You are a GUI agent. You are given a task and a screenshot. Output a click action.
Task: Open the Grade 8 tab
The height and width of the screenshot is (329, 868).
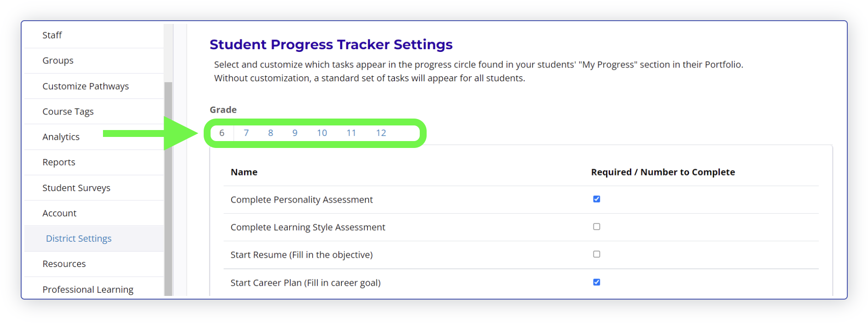click(271, 133)
